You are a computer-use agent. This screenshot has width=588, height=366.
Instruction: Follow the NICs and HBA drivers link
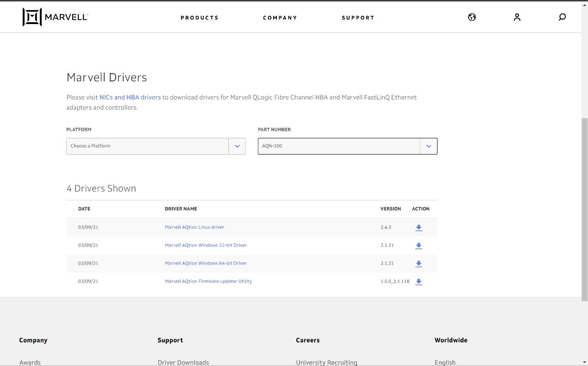130,97
